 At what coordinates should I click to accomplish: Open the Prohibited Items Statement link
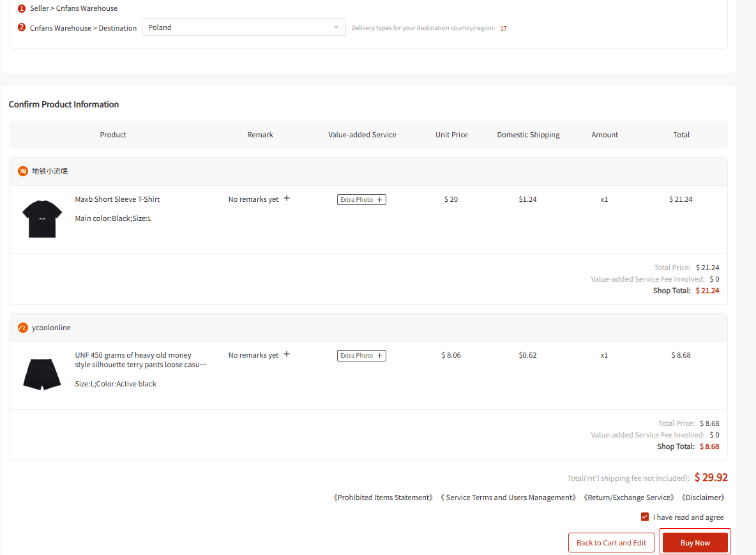383,498
